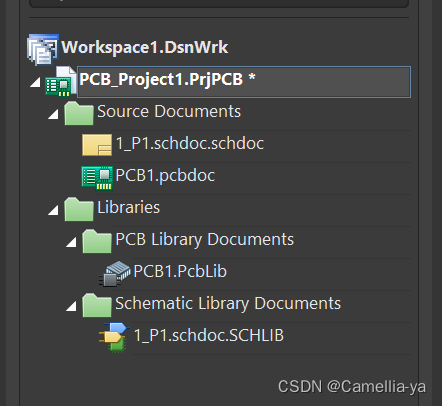This screenshot has width=442, height=406.
Task: Select the Workspace1.DsnWrk label
Action: tap(145, 47)
